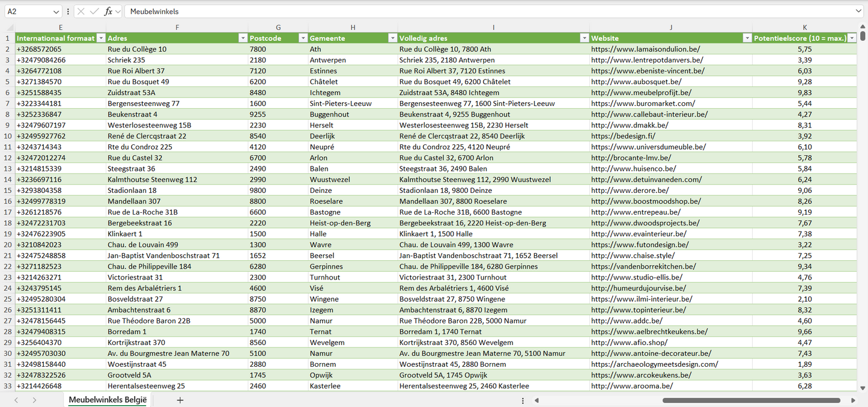Click the horizontal scrollbar right arrow
This screenshot has height=407, width=868.
click(x=853, y=400)
